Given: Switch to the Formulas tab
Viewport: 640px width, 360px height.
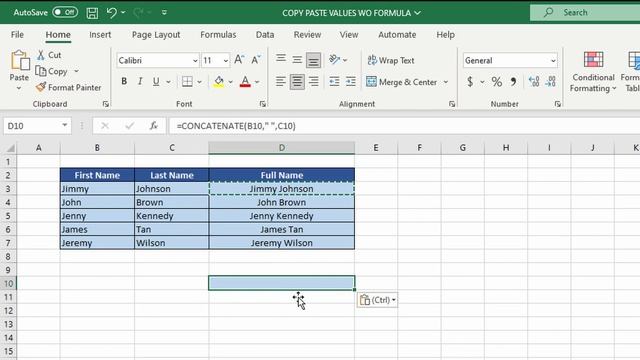Looking at the screenshot, I should pos(218,35).
